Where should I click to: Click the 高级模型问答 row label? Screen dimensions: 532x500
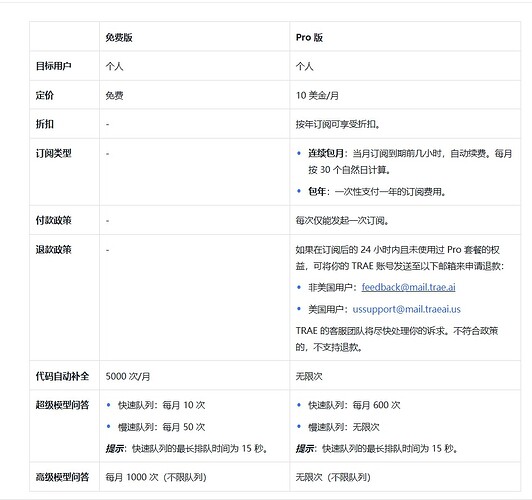[62, 477]
